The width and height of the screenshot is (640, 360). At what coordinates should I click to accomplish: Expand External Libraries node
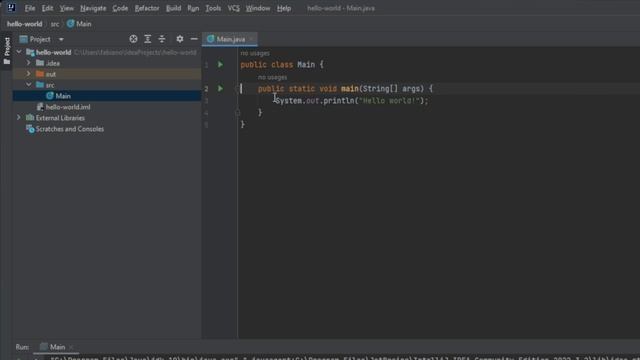tap(19, 118)
